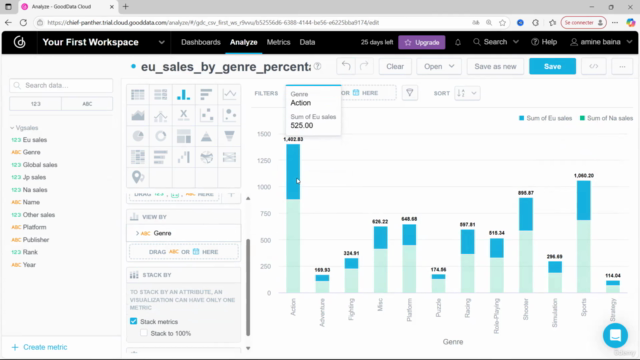The width and height of the screenshot is (640, 360).
Task: Select the Combo chart visualization type
Action: [x=160, y=116]
